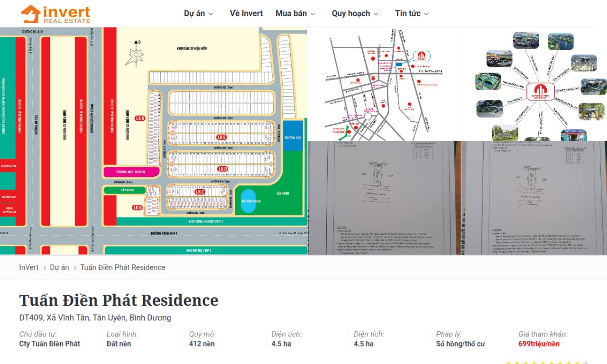Click the Giá tham khảo label

[543, 334]
